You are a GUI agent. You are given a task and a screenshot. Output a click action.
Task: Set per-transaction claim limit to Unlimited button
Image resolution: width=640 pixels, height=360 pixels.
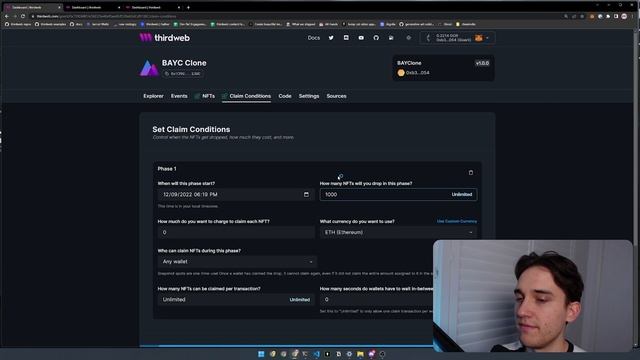tap(300, 300)
